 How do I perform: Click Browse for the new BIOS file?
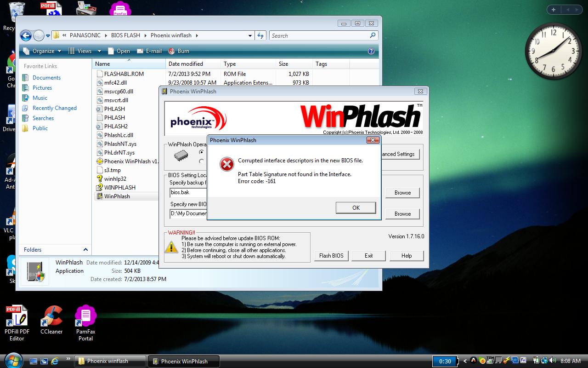coord(402,214)
